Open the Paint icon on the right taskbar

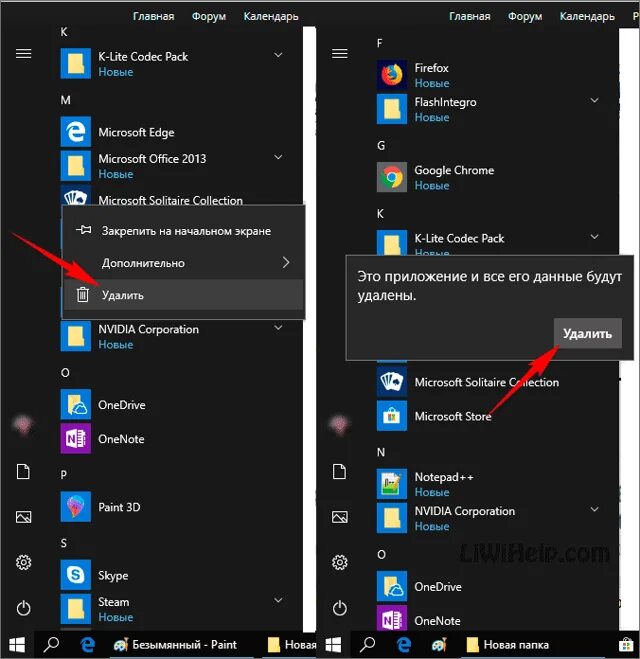[439, 644]
